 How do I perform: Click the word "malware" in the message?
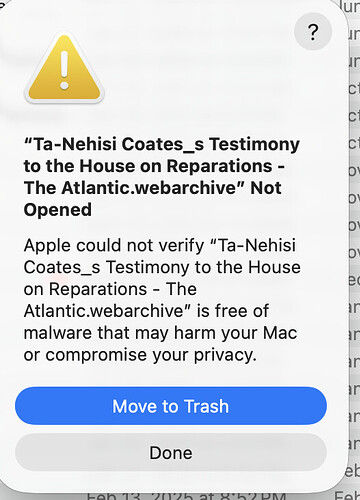point(58,333)
